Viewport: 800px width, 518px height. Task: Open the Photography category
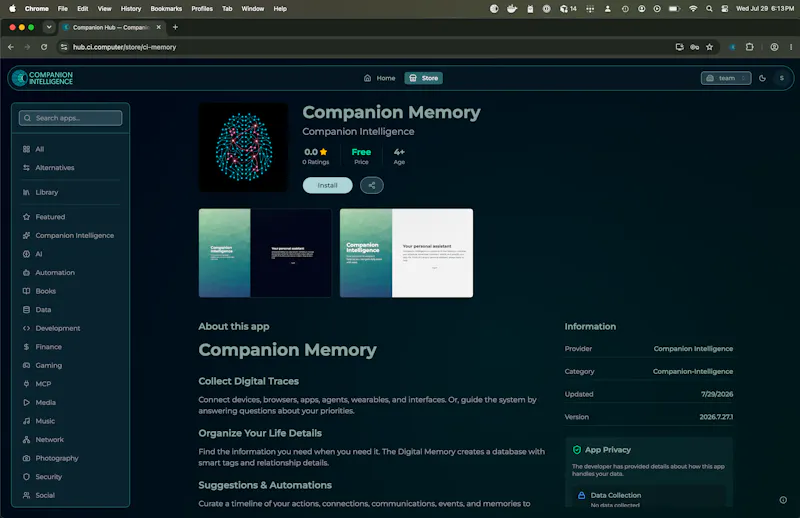pos(70,458)
